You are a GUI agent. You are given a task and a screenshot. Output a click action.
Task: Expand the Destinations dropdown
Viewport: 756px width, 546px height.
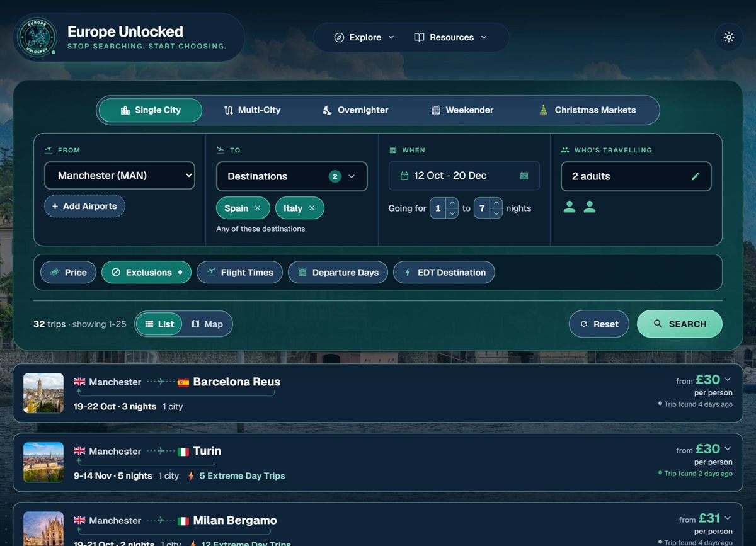click(x=292, y=176)
